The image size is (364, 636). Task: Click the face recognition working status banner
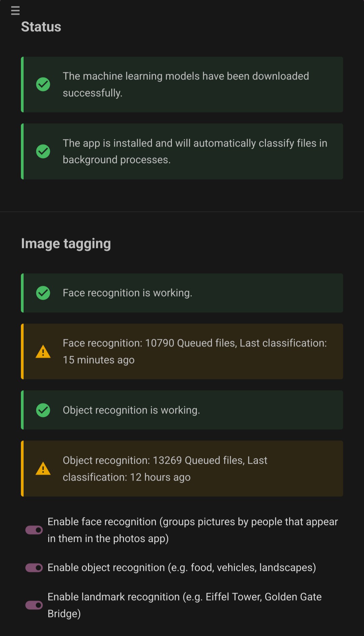182,293
